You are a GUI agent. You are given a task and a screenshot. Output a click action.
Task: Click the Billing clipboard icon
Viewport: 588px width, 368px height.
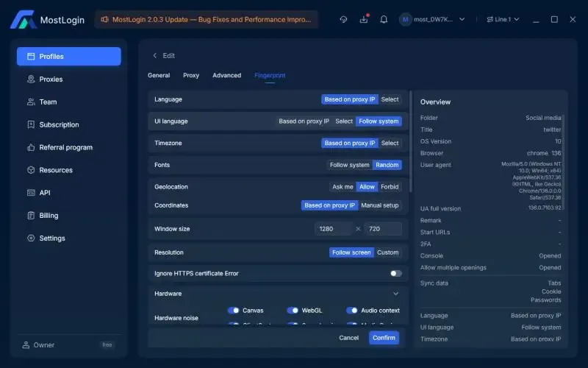click(31, 215)
